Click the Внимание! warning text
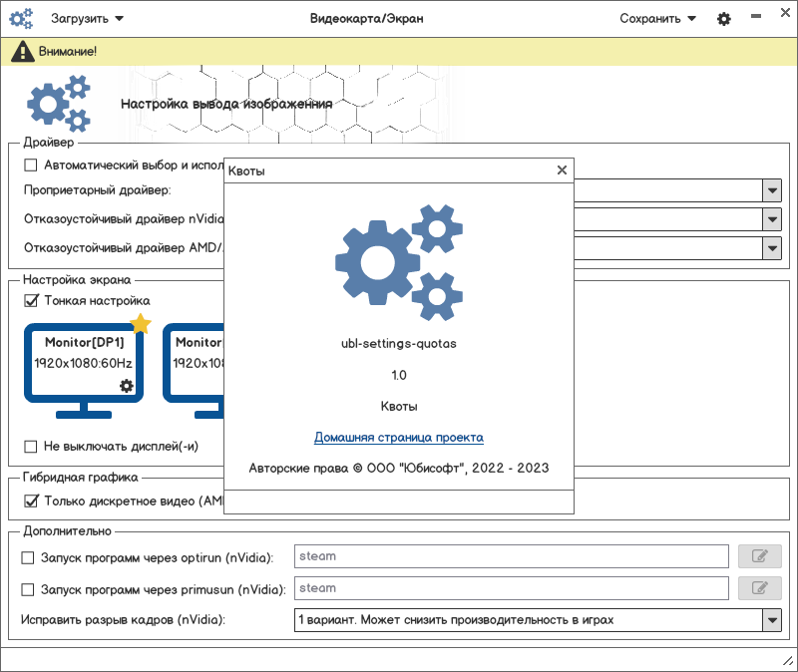798x672 pixels. [68, 52]
